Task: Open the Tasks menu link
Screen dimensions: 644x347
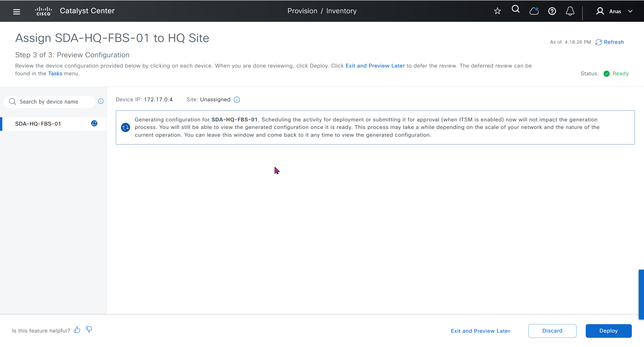Action: pos(55,74)
